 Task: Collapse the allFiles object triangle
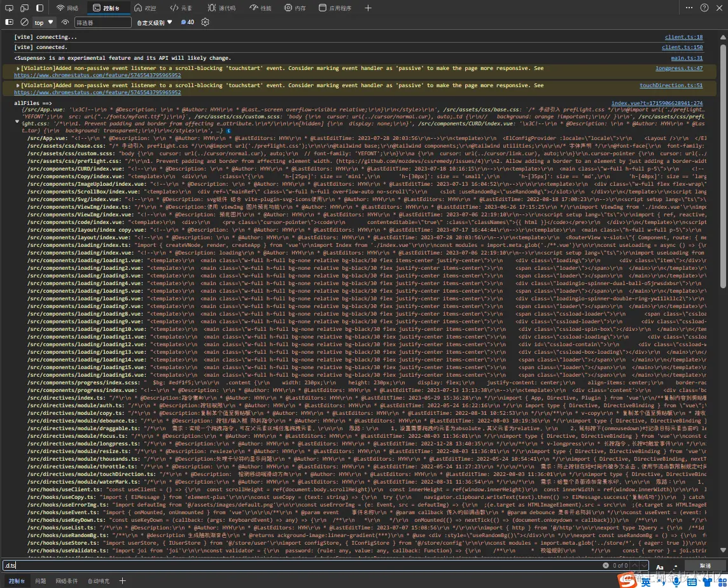17,121
